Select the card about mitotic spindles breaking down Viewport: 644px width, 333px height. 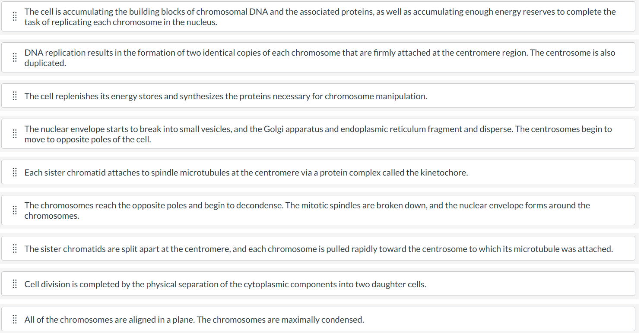tap(320, 210)
